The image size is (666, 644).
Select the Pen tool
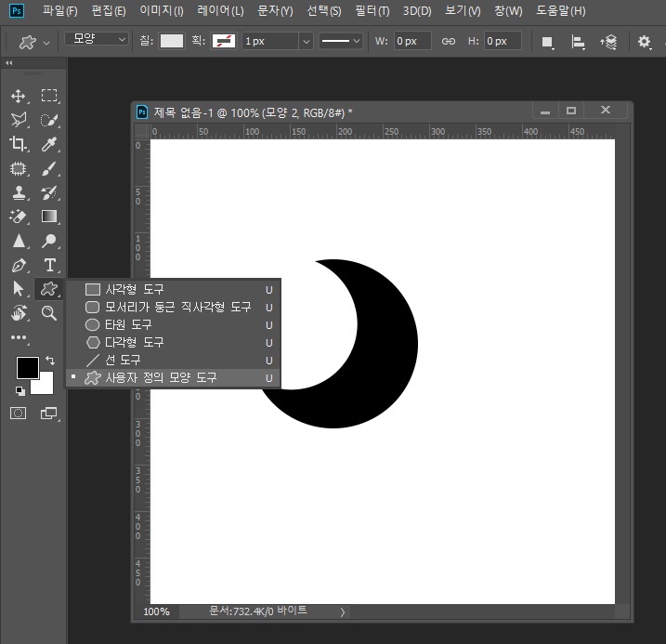coord(18,265)
